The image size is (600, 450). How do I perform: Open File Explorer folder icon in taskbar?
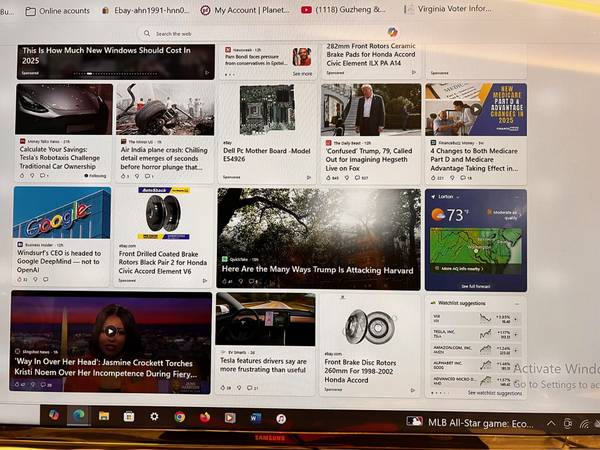[104, 416]
